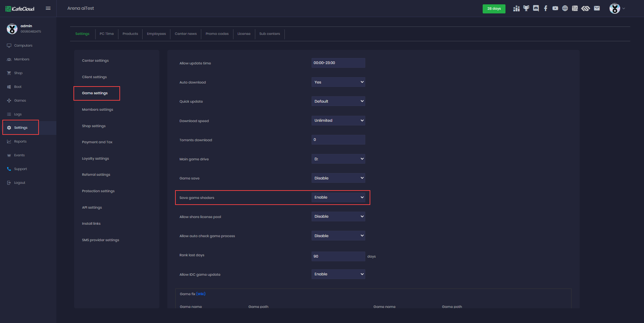Switch to the Promo codes tab
Image resolution: width=644 pixels, height=323 pixels.
217,34
